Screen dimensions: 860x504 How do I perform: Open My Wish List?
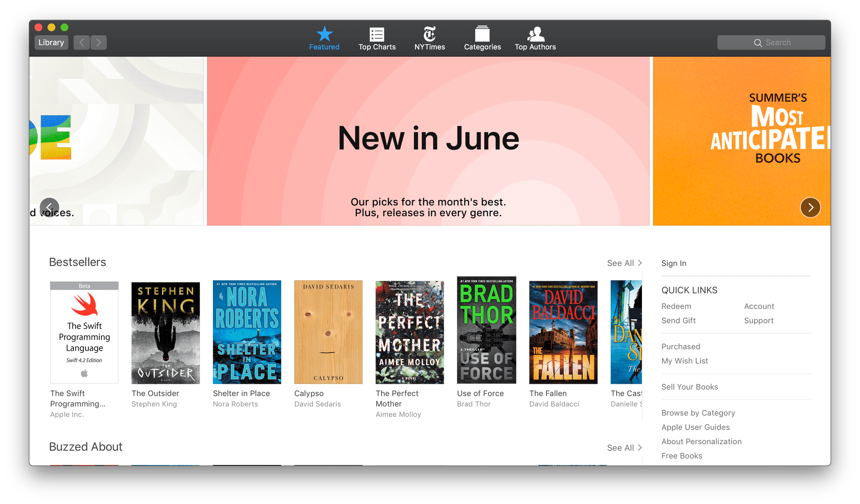tap(685, 360)
